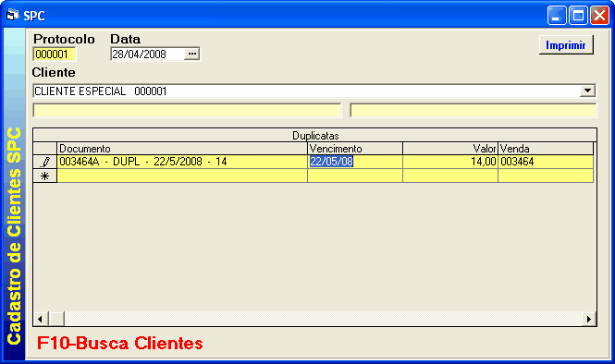Screen dimensions: 615x364
Task: Click the cell 003464A - DUPL - 22/5/2008 - 14
Action: pos(182,162)
